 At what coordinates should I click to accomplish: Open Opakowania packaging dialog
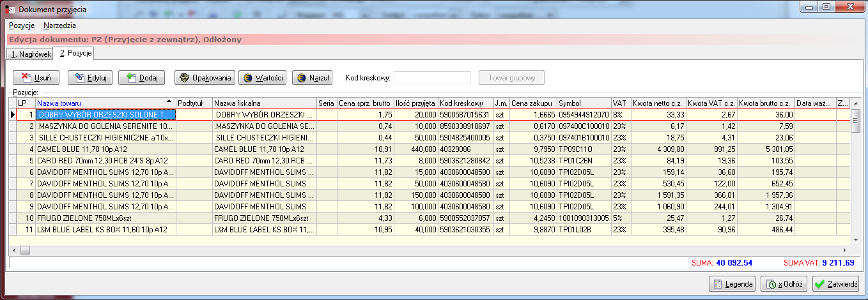point(205,78)
